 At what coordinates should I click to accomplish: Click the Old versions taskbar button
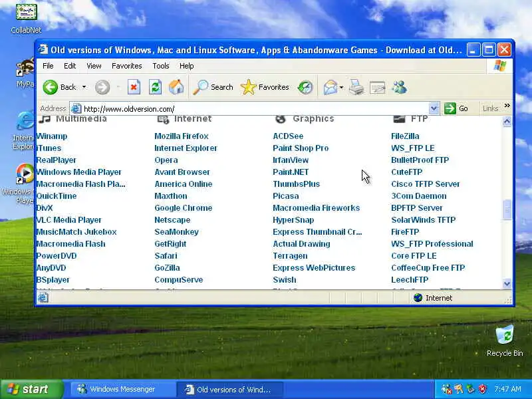pos(229,390)
